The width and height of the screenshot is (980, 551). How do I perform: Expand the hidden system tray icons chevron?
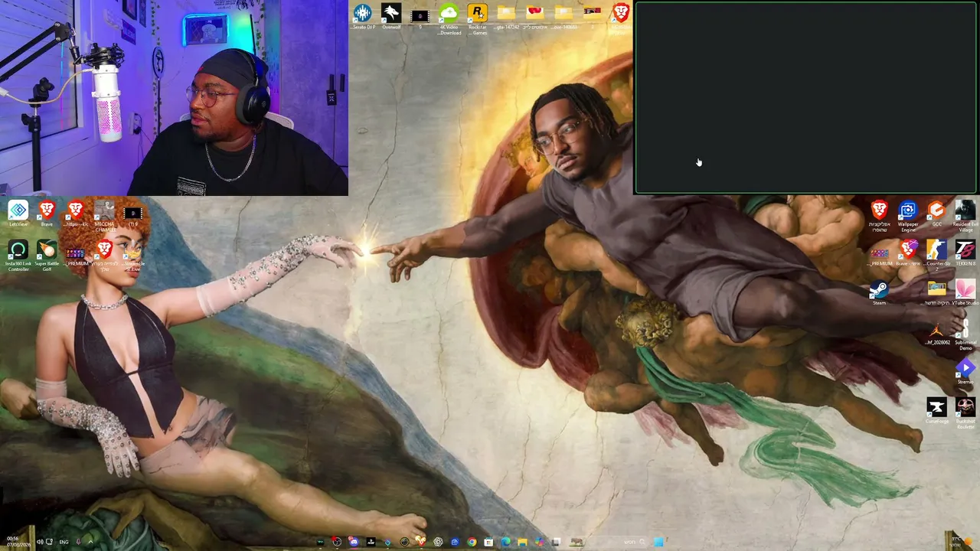(90, 542)
